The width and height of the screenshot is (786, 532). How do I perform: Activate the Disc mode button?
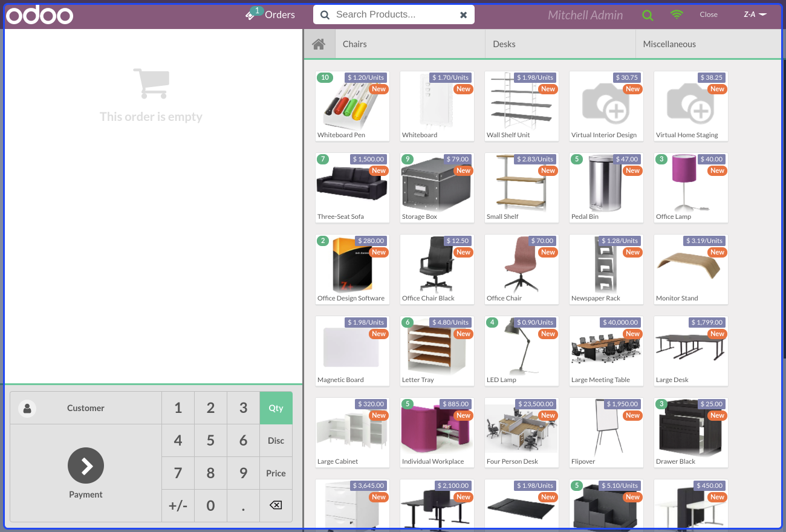(276, 441)
